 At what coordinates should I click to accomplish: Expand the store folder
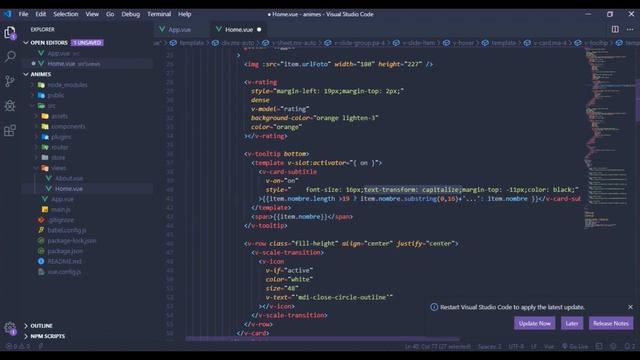click(x=36, y=158)
